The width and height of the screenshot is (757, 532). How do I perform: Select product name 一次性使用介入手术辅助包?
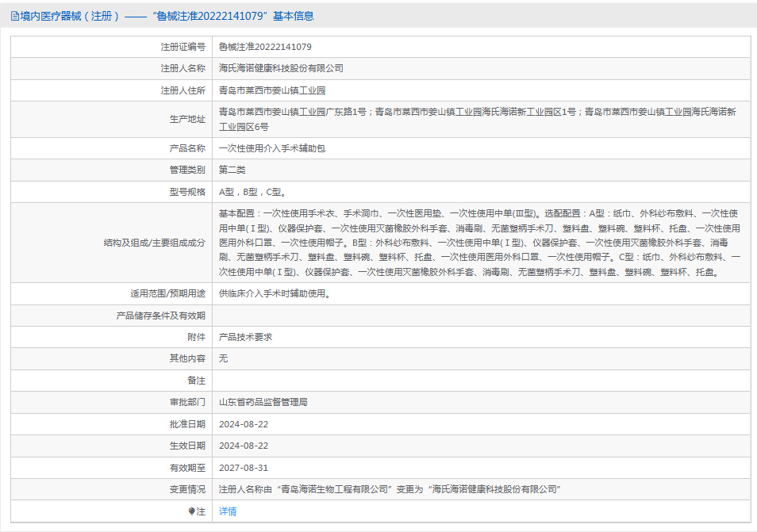(272, 148)
